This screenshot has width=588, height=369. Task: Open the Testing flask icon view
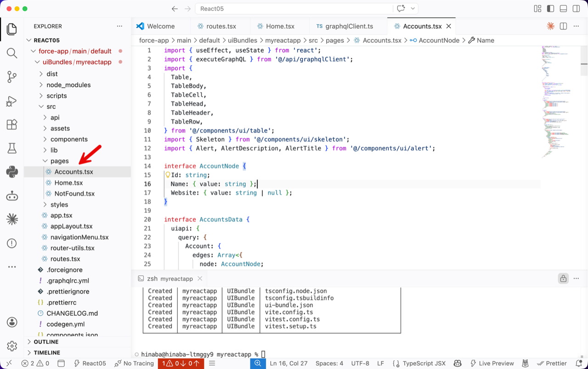(12, 148)
